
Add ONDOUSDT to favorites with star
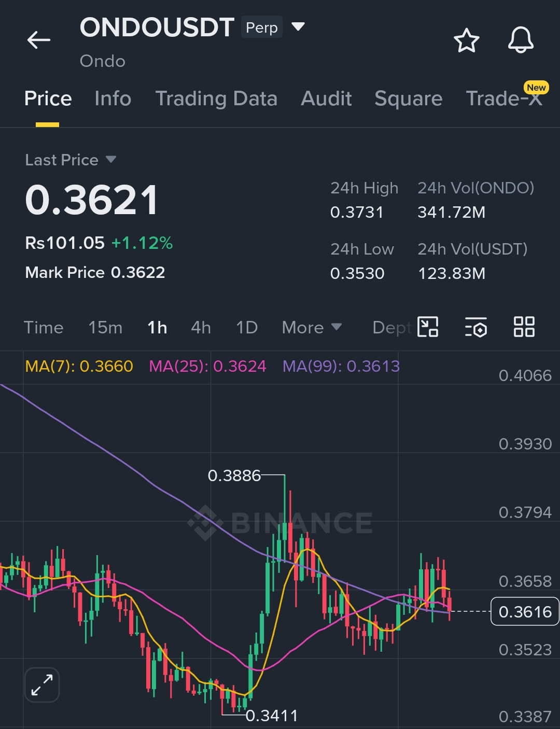point(467,40)
